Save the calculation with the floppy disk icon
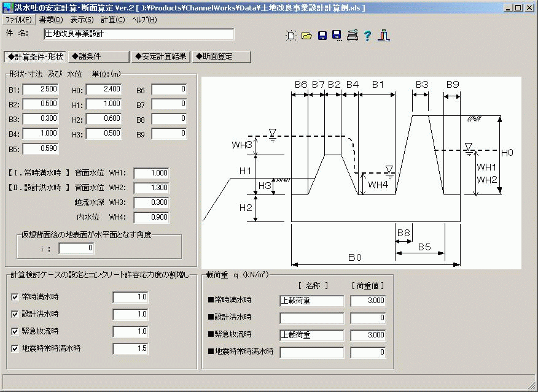The image size is (538, 392). point(322,34)
